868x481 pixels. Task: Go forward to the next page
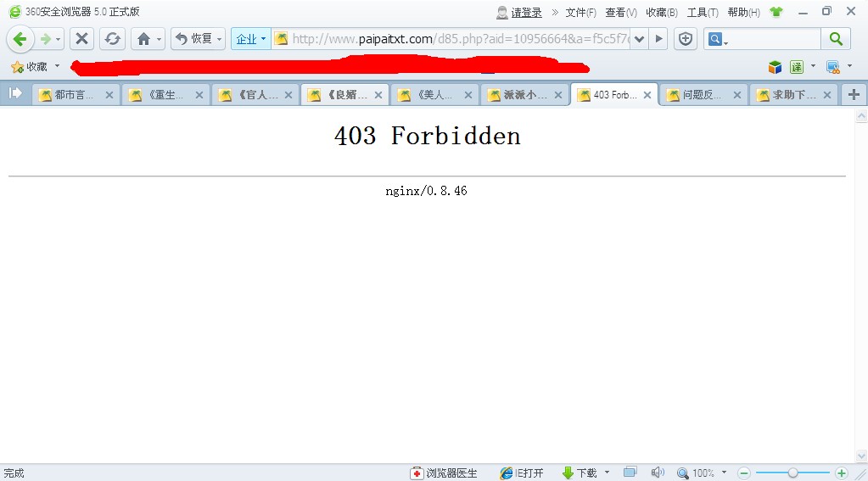click(45, 39)
